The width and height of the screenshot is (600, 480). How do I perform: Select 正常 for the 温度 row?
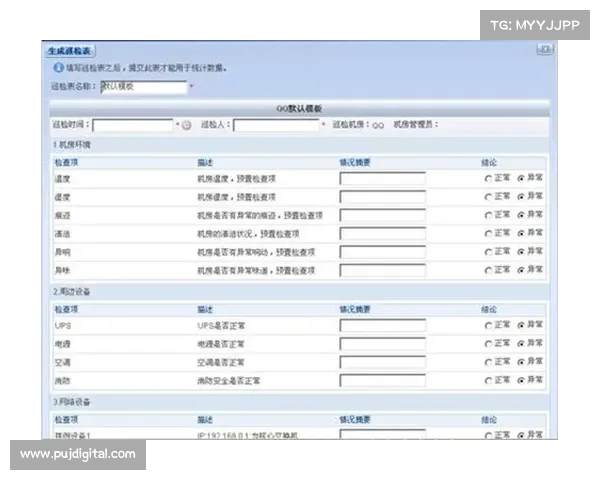[488, 178]
